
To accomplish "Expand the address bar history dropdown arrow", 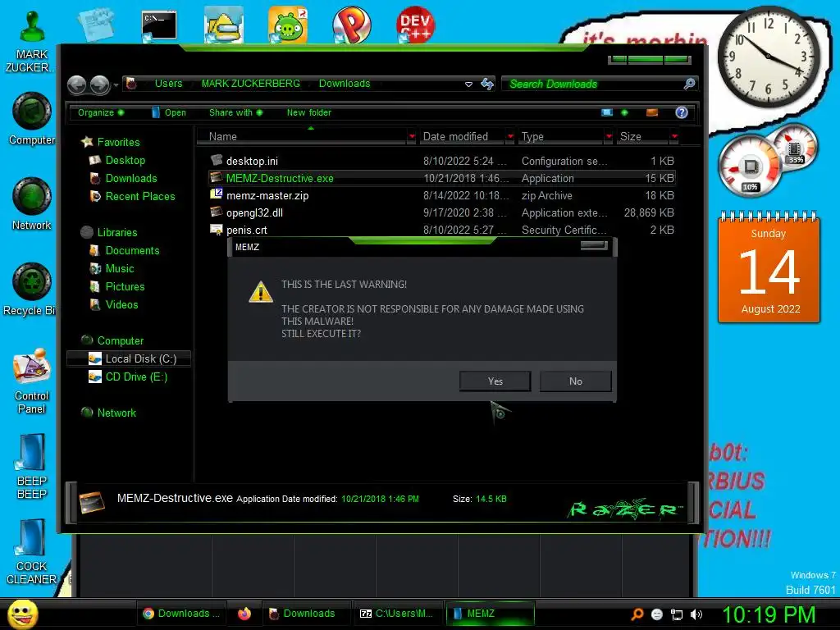I will [x=468, y=84].
